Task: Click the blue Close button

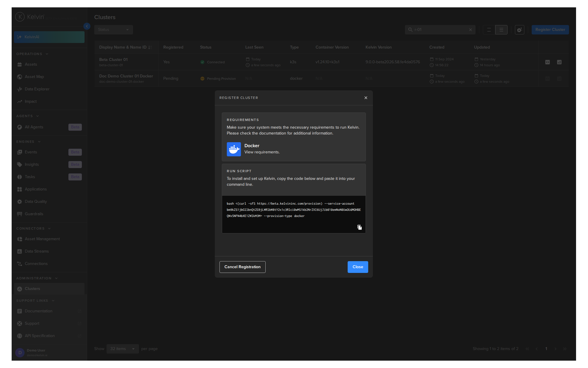Action: 358,267
